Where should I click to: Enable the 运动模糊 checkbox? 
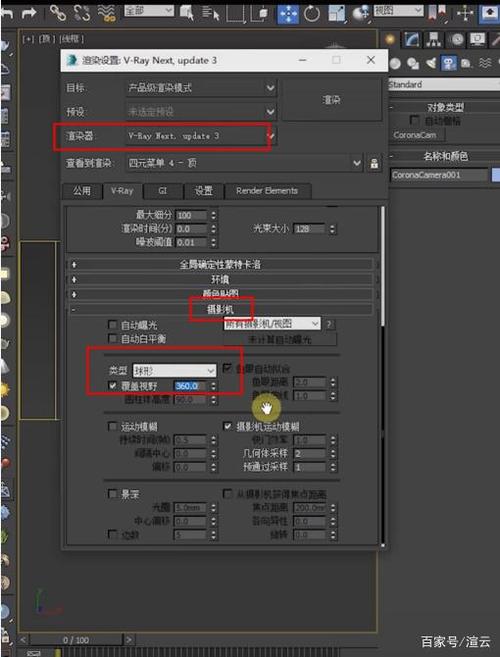(112, 427)
